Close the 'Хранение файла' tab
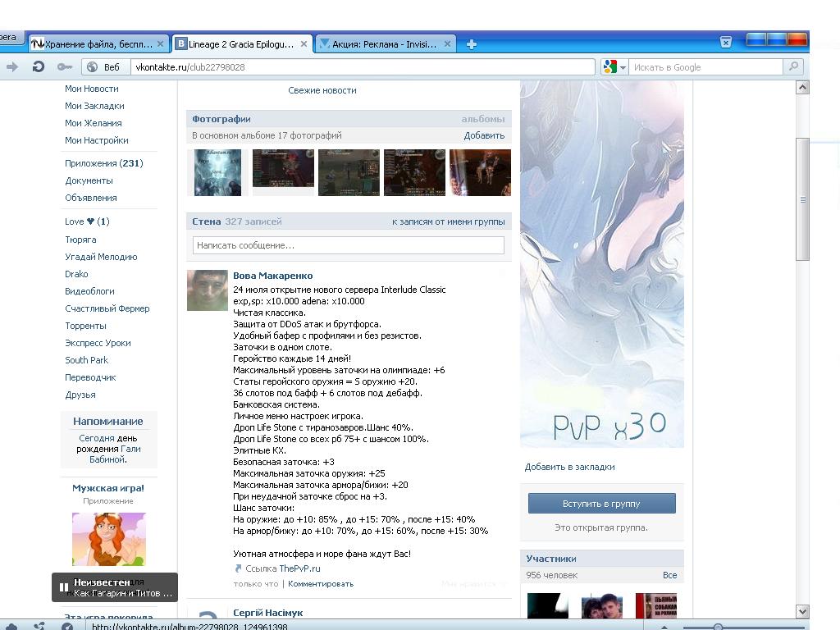The height and width of the screenshot is (630, 840). (160, 44)
